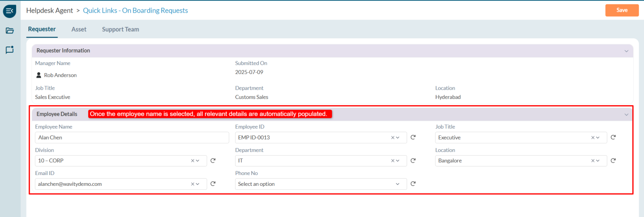The image size is (644, 217).
Task: Open the Job Title dropdown arrow
Action: point(598,138)
